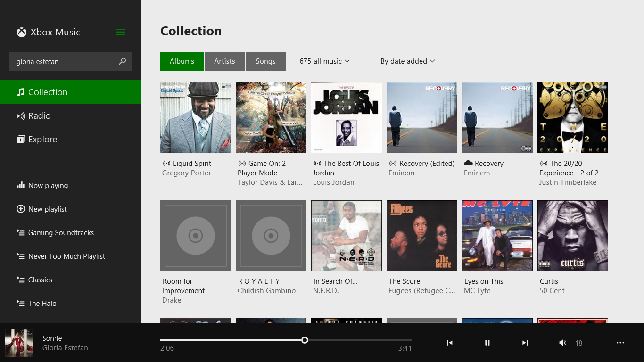This screenshot has width=644, height=362.
Task: Click The Halo playlist icon
Action: click(20, 303)
